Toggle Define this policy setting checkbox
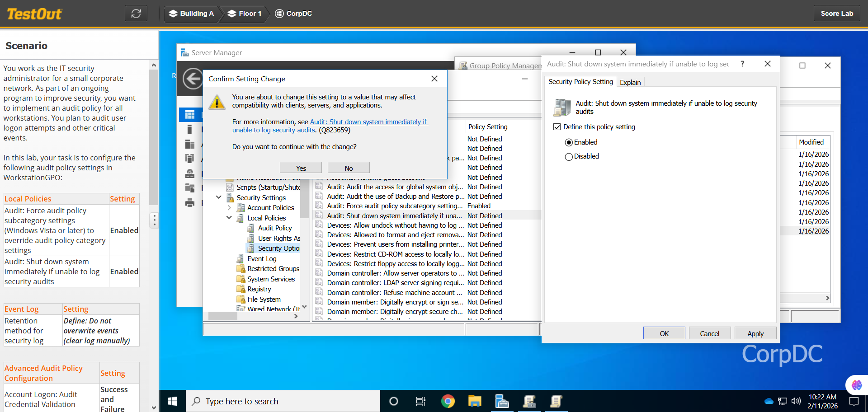The height and width of the screenshot is (412, 868). pyautogui.click(x=557, y=127)
